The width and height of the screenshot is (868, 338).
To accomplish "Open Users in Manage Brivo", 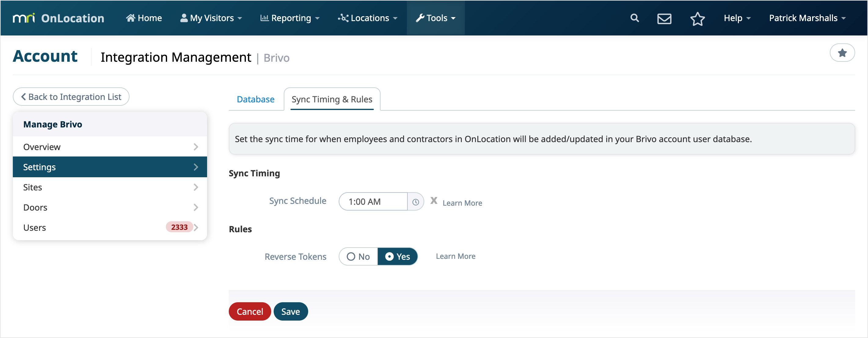I will click(110, 227).
